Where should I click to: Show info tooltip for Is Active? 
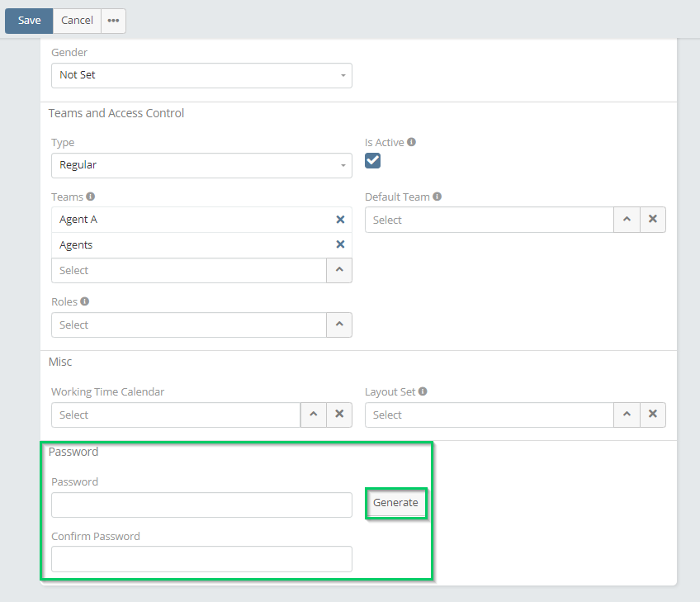coord(412,142)
